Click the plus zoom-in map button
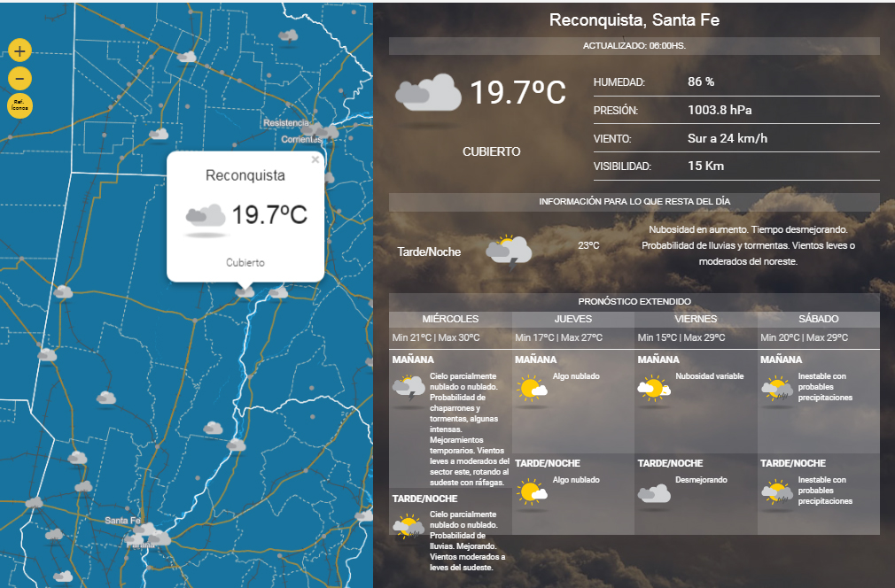The width and height of the screenshot is (895, 588). click(x=20, y=51)
